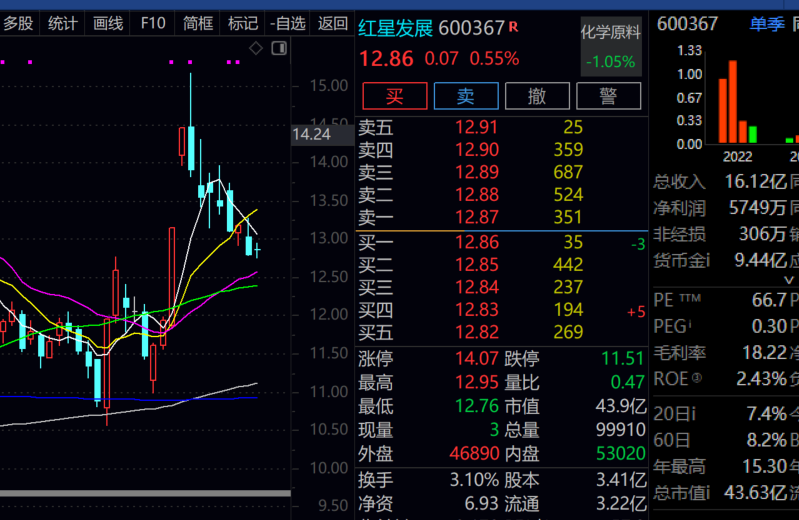This screenshot has width=799, height=520.
Task: Click the 流通 value 3.22亿
Action: (621, 503)
